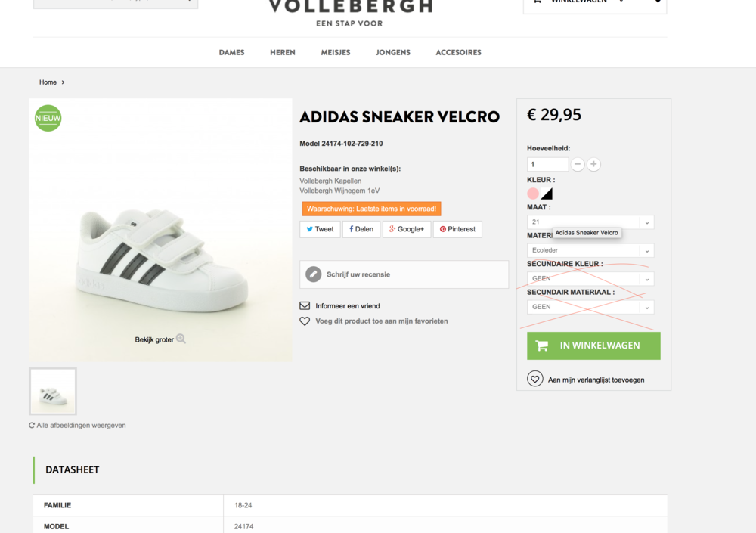This screenshot has height=533, width=756.
Task: Click the Pinterest share icon
Action: [x=443, y=228]
